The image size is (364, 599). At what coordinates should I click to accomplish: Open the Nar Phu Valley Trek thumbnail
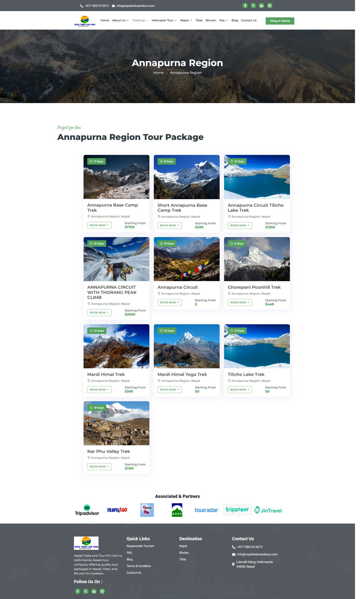[x=116, y=423]
